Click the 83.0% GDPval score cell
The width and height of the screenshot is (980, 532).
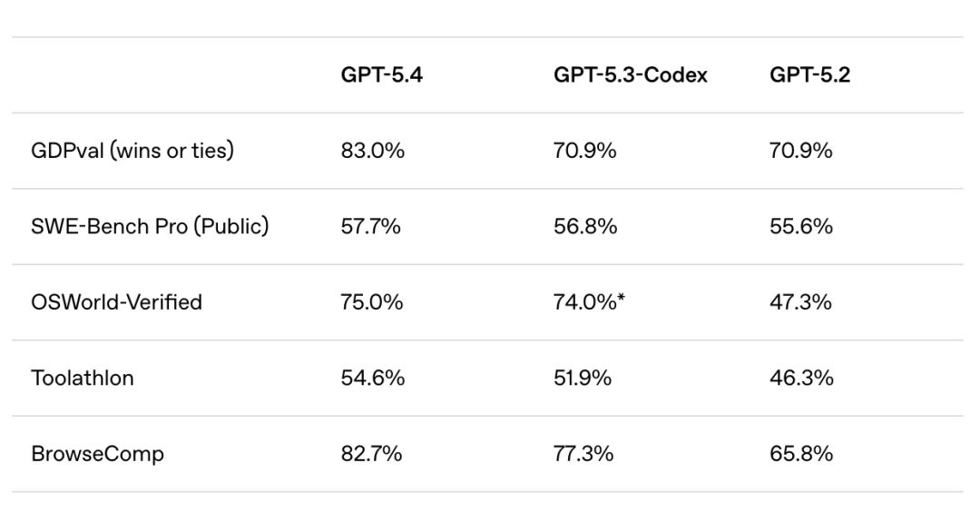click(x=372, y=151)
